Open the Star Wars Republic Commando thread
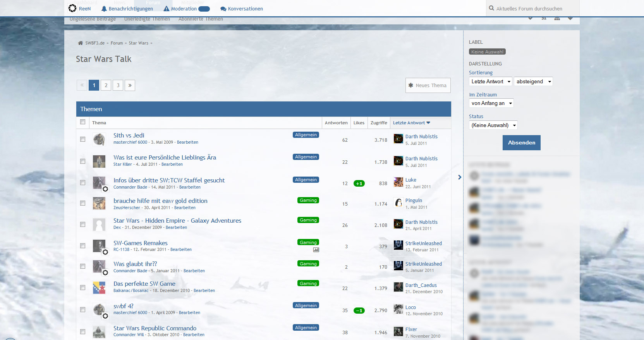The image size is (644, 340). click(155, 328)
